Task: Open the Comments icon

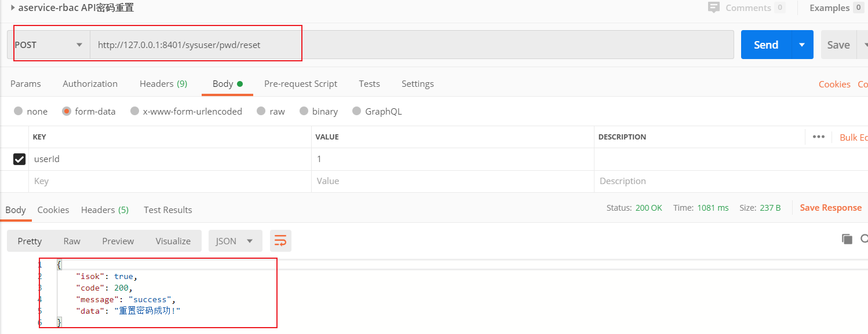Action: pyautogui.click(x=714, y=8)
